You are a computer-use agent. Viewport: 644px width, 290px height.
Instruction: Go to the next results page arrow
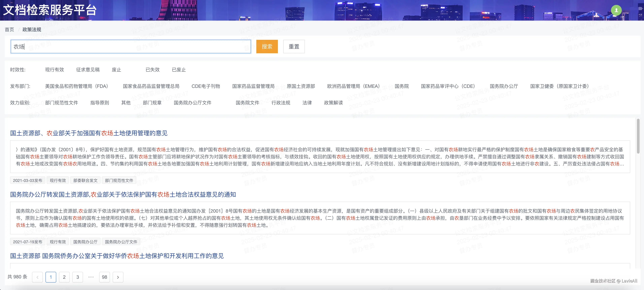pyautogui.click(x=118, y=277)
